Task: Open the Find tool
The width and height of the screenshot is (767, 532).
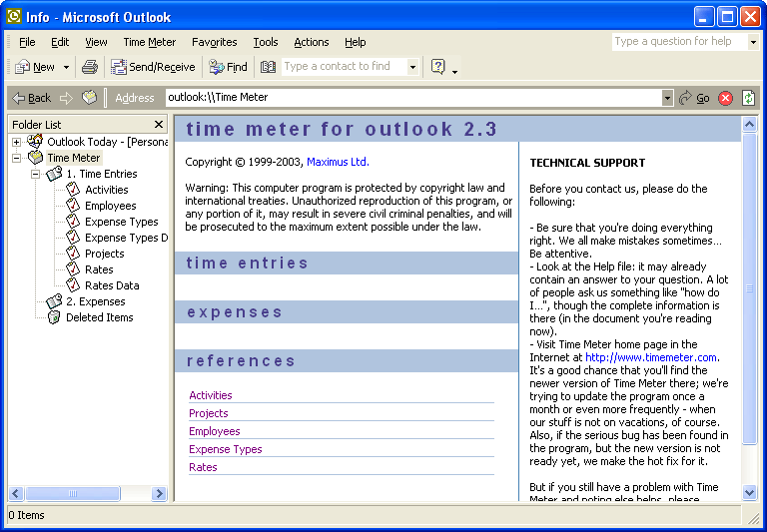Action: 228,67
